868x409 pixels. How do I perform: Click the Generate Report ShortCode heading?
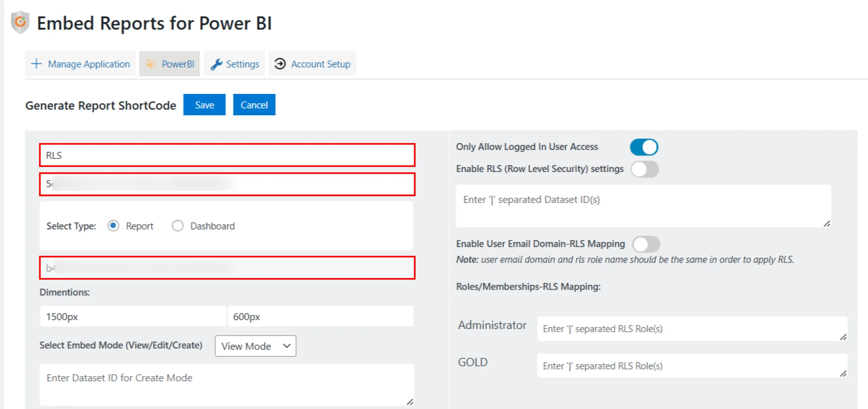pos(101,106)
